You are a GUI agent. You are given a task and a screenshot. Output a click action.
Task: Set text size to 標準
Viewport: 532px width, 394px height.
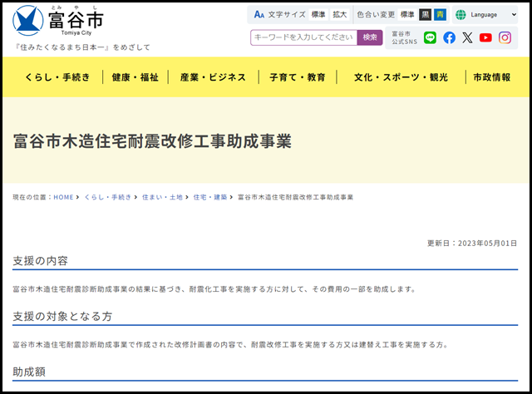tap(318, 15)
